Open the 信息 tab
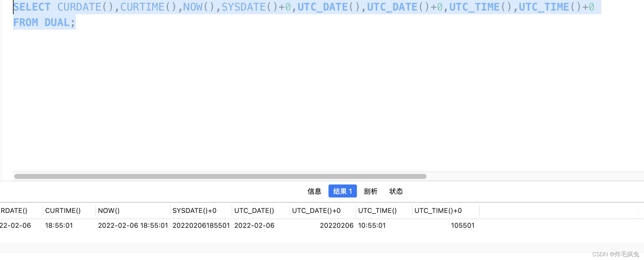 tap(314, 191)
